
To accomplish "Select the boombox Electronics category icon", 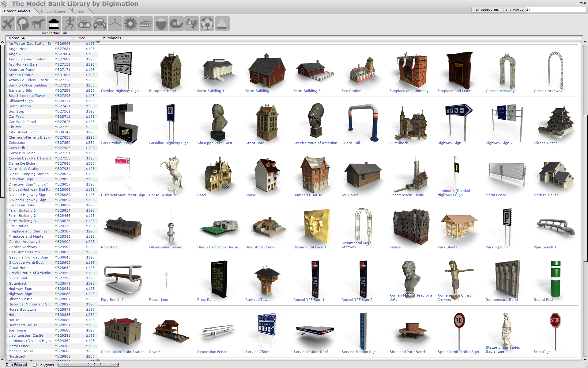I will [85, 24].
